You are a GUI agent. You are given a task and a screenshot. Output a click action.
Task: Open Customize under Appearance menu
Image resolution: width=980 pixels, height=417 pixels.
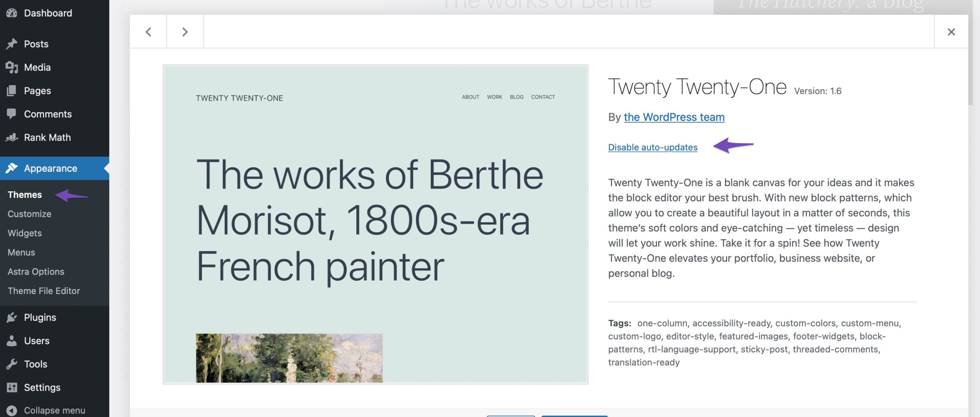point(29,213)
